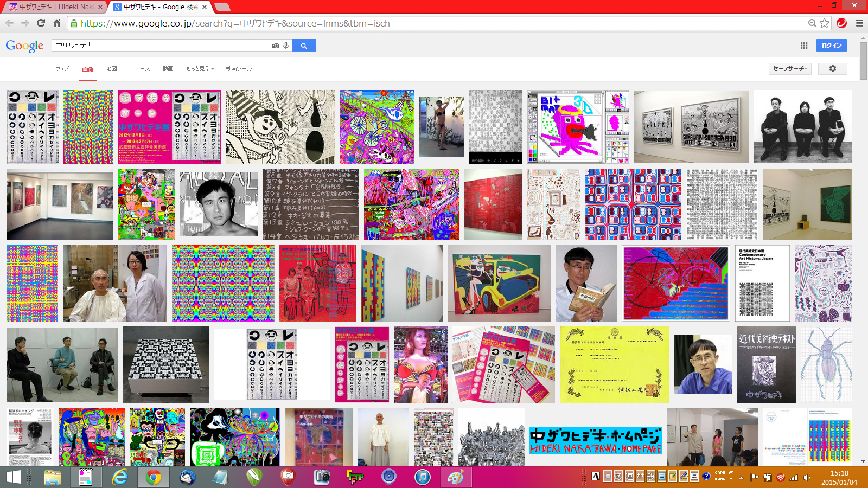Image resolution: width=868 pixels, height=488 pixels.
Task: Open IME help question mark icon
Action: coord(706,477)
